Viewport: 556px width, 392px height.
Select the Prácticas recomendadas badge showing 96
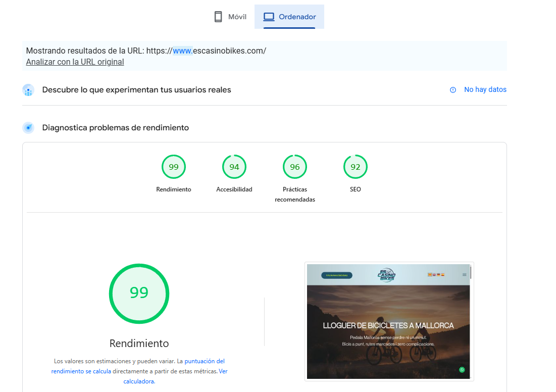(x=294, y=167)
